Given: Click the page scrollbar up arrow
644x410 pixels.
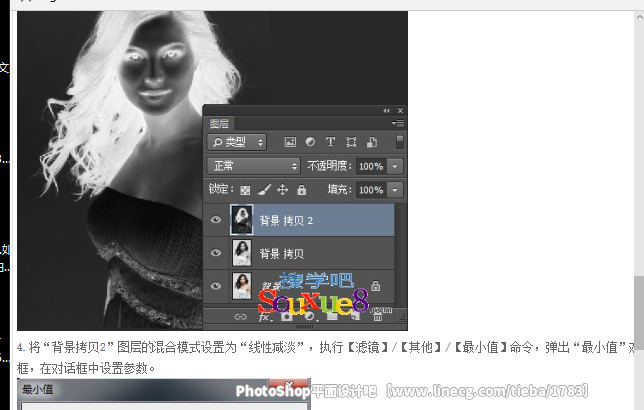Looking at the screenshot, I should click(x=639, y=17).
